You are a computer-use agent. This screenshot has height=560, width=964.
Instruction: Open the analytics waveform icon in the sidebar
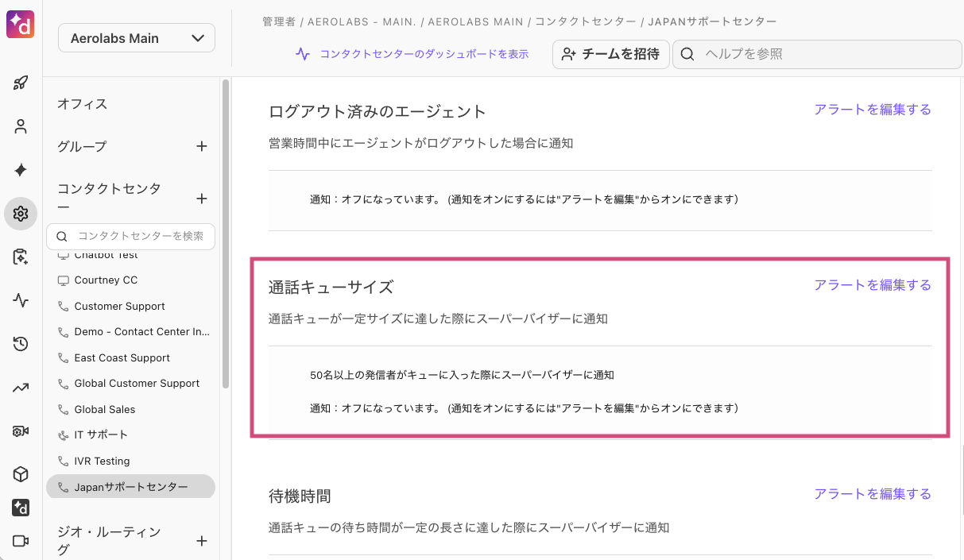[x=20, y=300]
